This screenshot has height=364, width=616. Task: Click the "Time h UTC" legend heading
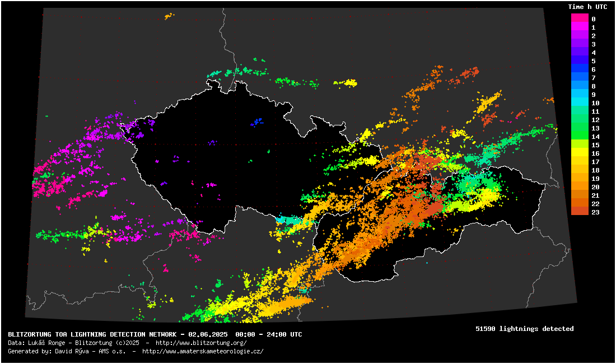(587, 7)
